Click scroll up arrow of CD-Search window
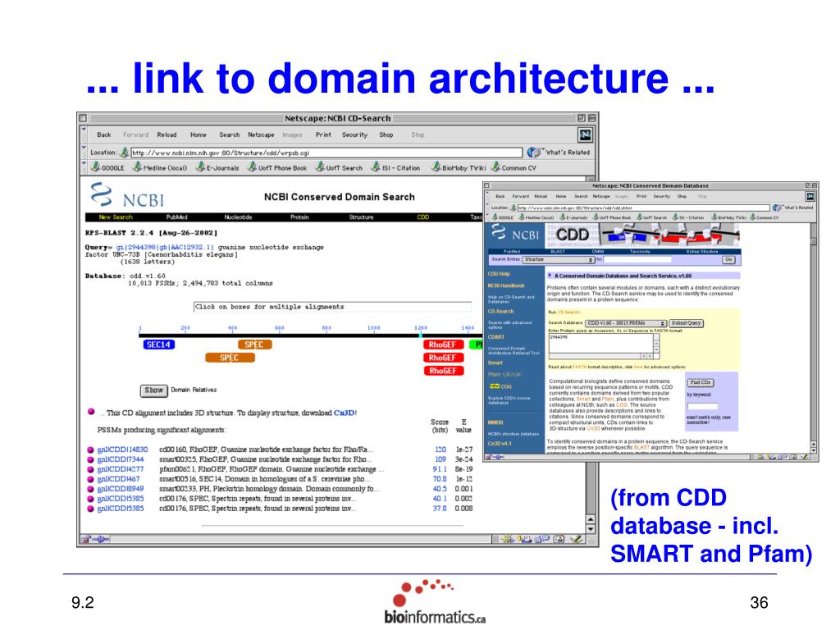The width and height of the screenshot is (840, 630). pyautogui.click(x=591, y=519)
